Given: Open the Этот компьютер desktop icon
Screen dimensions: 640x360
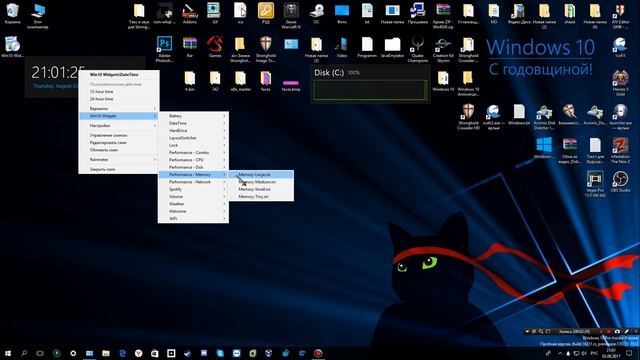Looking at the screenshot, I should (38, 16).
